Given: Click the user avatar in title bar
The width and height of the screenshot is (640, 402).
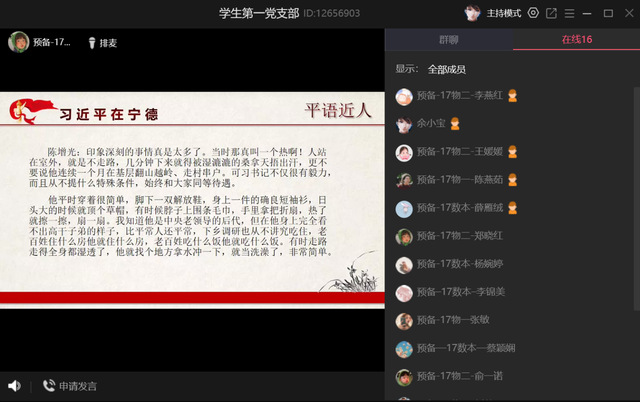Looking at the screenshot, I should (472, 13).
